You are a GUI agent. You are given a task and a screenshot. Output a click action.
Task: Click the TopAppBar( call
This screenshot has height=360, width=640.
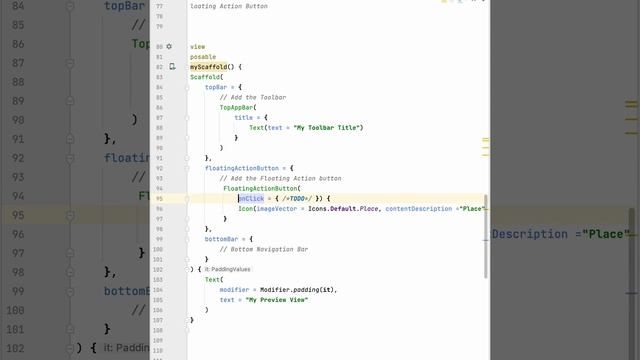click(x=238, y=107)
